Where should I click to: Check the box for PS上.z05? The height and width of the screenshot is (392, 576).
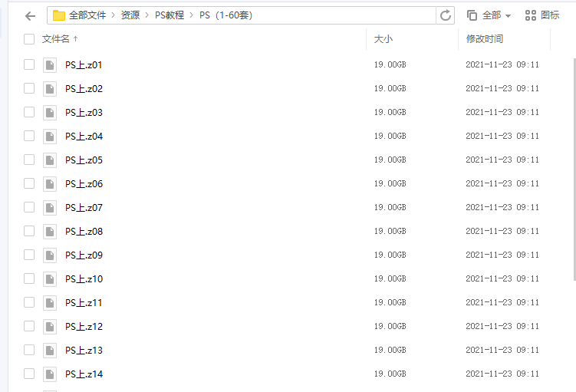29,160
